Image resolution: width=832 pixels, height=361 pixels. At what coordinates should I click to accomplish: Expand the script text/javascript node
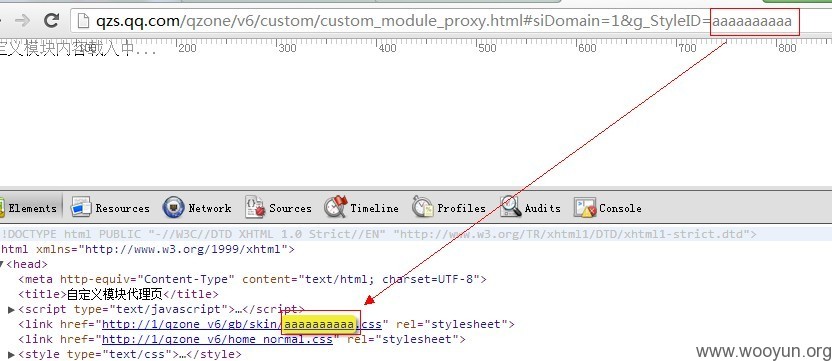click(x=11, y=310)
